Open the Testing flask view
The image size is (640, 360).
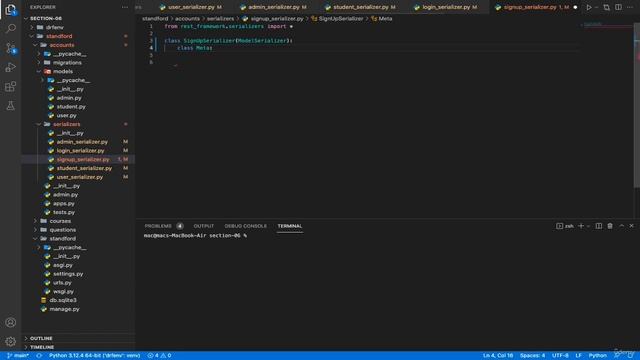[11, 106]
